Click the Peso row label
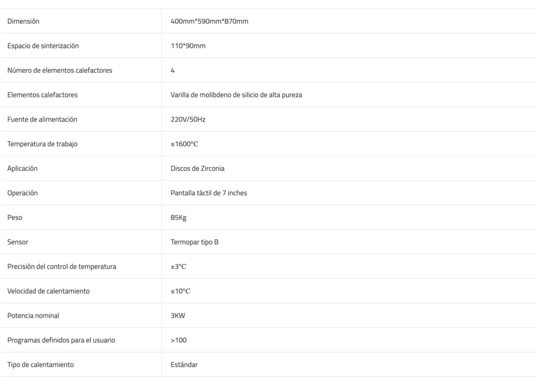540x392 pixels. [x=15, y=218]
